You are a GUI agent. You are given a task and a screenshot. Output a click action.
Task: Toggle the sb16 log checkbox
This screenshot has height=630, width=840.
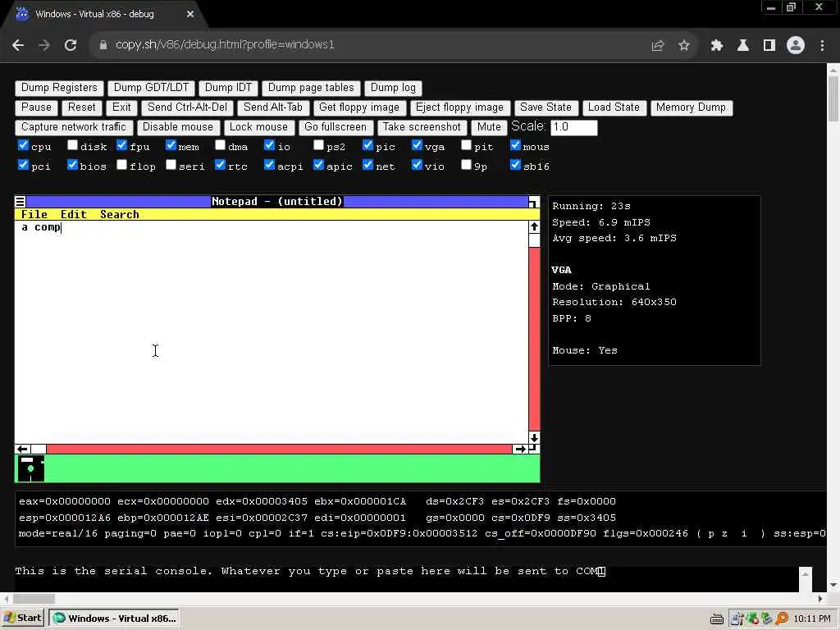tap(515, 165)
